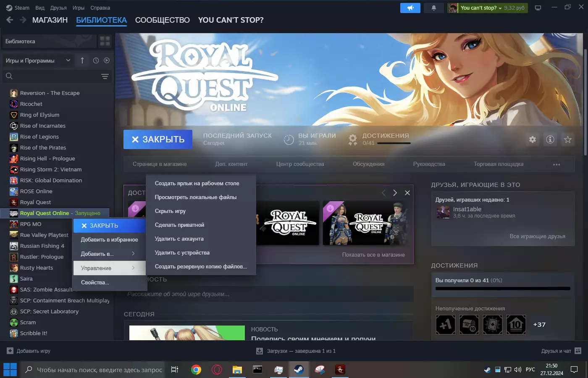Go forward with the right arrow
588x378 pixels.
[x=23, y=20]
